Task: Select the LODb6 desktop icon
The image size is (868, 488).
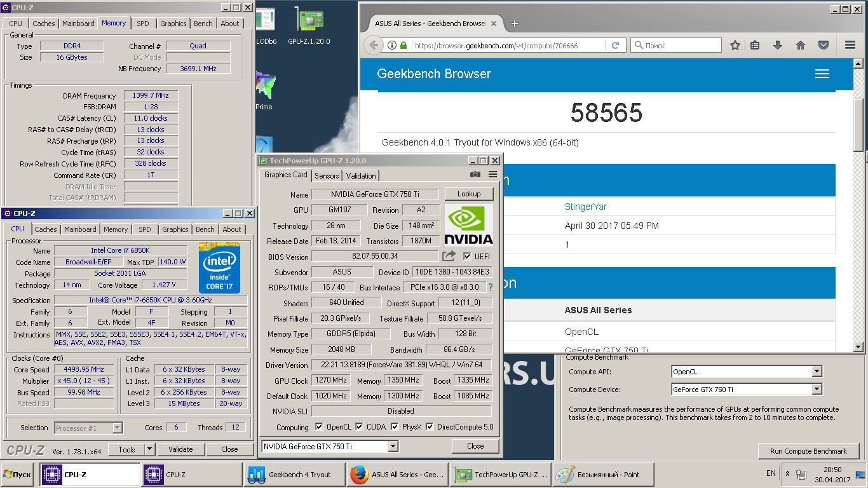Action: 266,27
